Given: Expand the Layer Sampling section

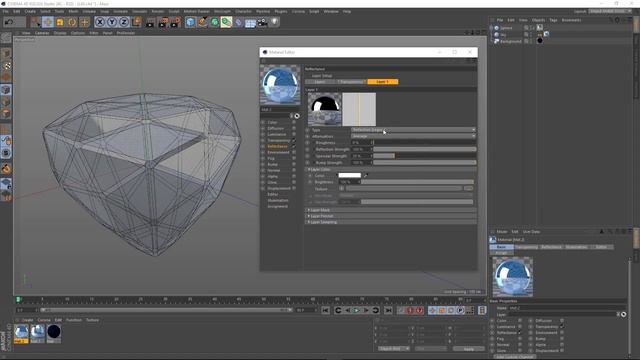Looking at the screenshot, I should point(391,222).
